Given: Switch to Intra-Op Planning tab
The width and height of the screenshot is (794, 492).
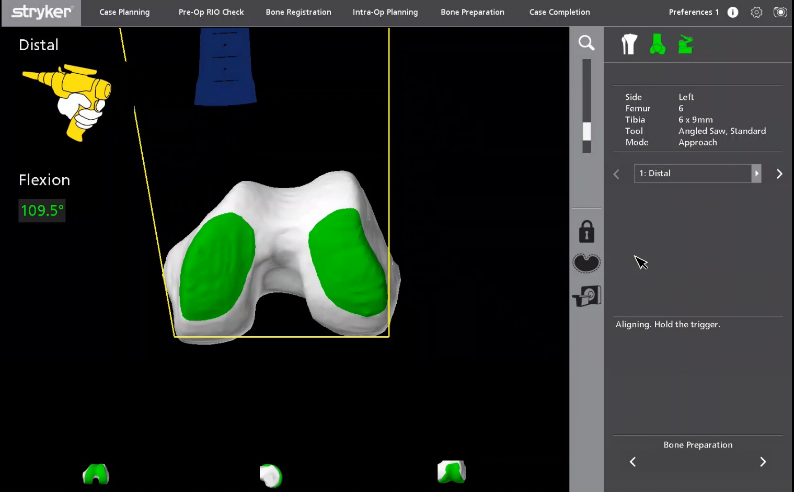Looking at the screenshot, I should pos(385,12).
